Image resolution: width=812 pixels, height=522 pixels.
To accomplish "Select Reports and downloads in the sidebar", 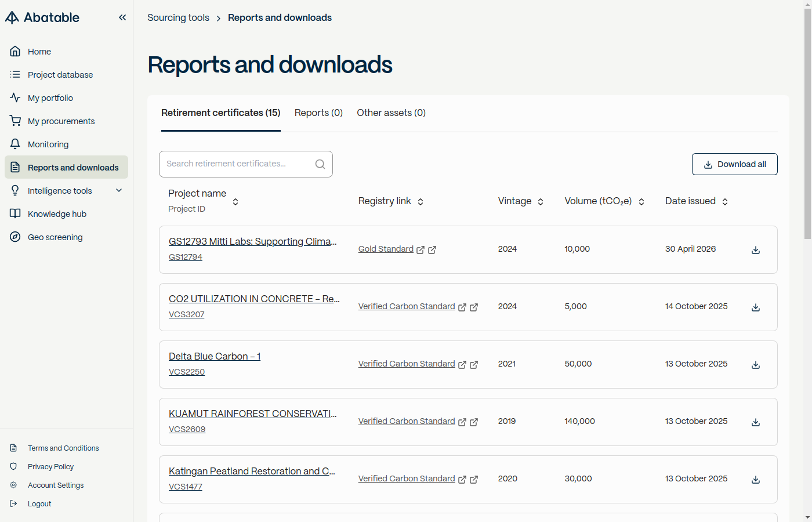I will 66,167.
